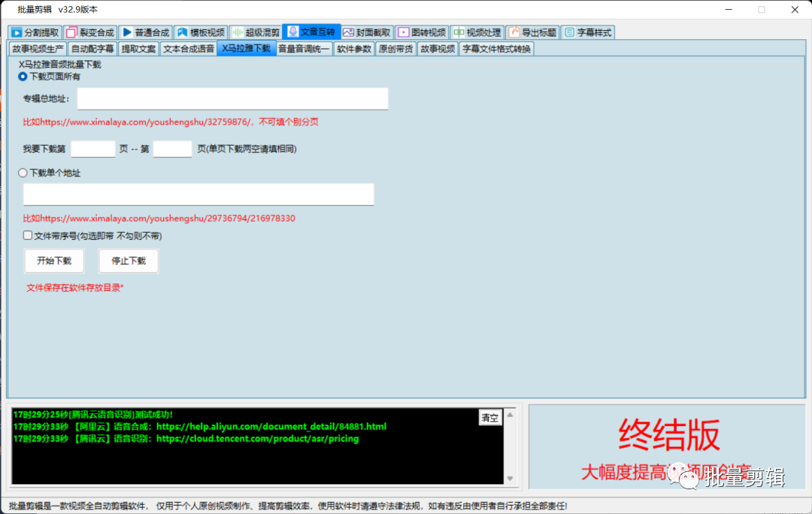
Task: Open the 原创带货 sub-tab
Action: tap(395, 49)
